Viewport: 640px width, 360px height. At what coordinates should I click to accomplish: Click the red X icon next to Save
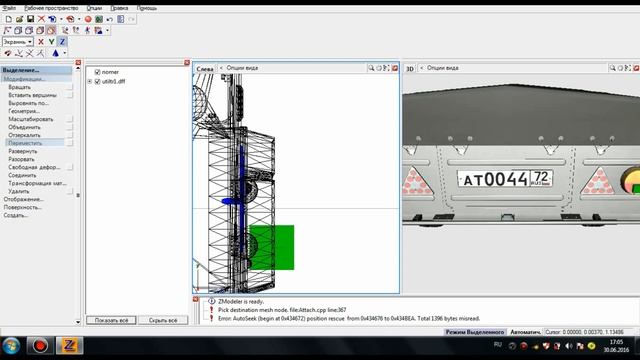[x=41, y=19]
